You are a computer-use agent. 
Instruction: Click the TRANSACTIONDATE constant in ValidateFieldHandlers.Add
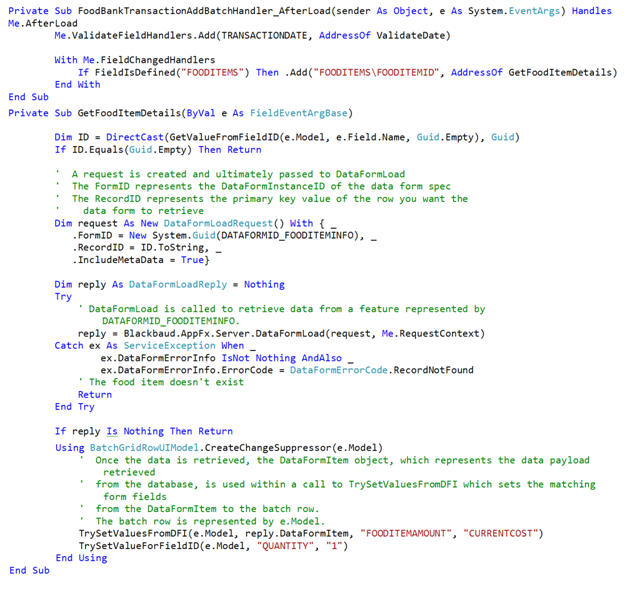point(264,36)
